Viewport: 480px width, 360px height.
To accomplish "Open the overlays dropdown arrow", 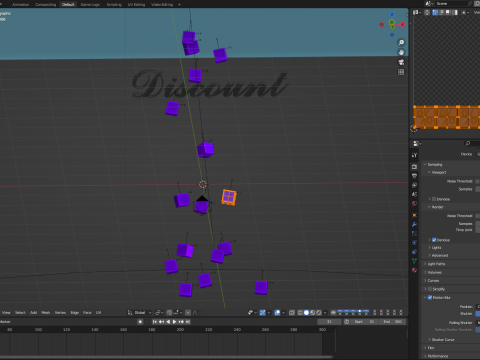I will pos(283,313).
